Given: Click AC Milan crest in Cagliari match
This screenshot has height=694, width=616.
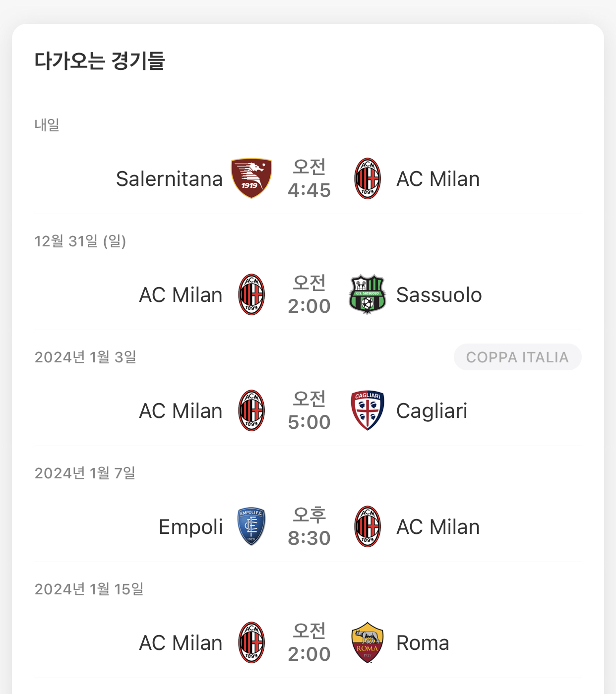Looking at the screenshot, I should pyautogui.click(x=251, y=410).
